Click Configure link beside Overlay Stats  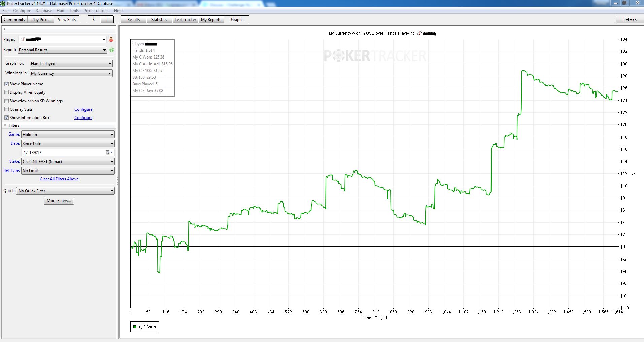pos(83,109)
